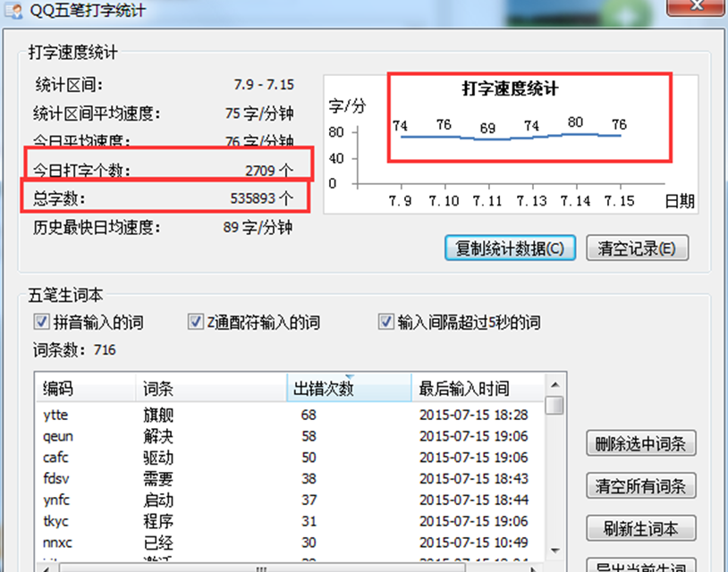The width and height of the screenshot is (728, 572).
Task: Uncheck the Z通配符输入的词 option
Action: click(x=196, y=323)
